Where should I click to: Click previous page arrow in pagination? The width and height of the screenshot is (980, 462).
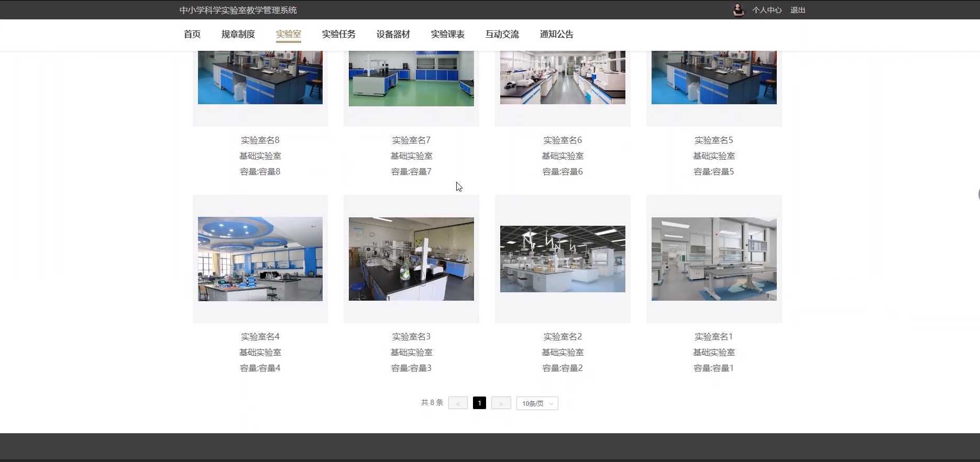[x=458, y=403]
